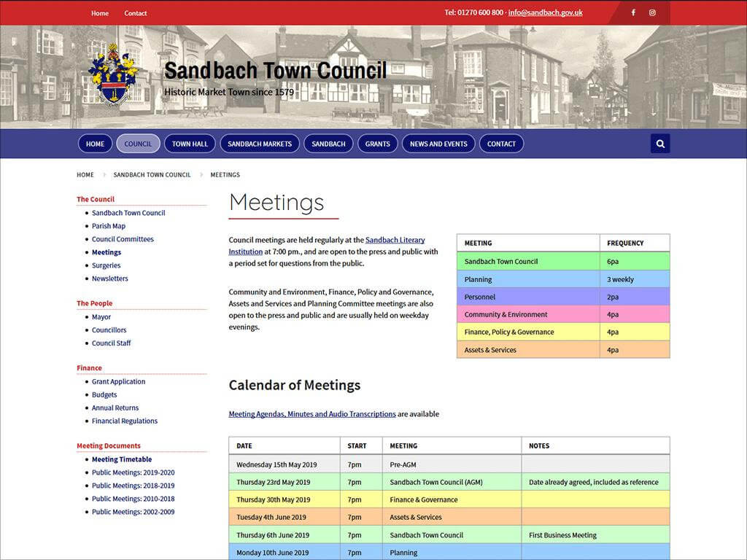747x560 pixels.
Task: Open SANDBACH MARKETS navigation item
Action: (260, 144)
